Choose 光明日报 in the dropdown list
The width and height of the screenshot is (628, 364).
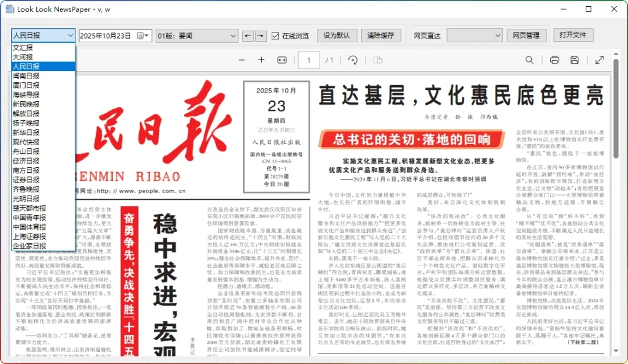coord(26,199)
